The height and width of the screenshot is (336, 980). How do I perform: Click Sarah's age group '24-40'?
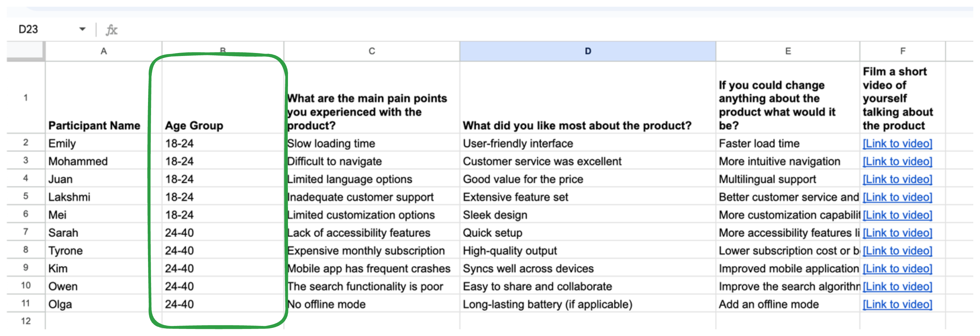[x=223, y=231]
